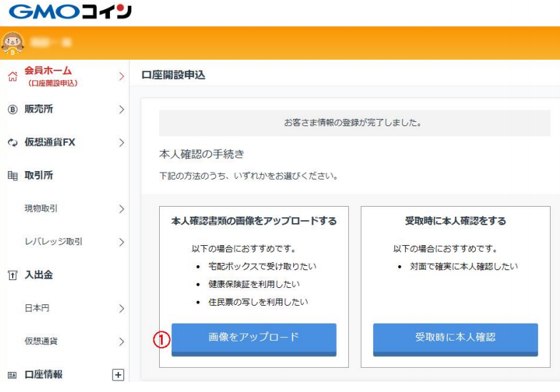Open 日本円 deposit menu item
Screen dimensions: 560x392
(37, 309)
